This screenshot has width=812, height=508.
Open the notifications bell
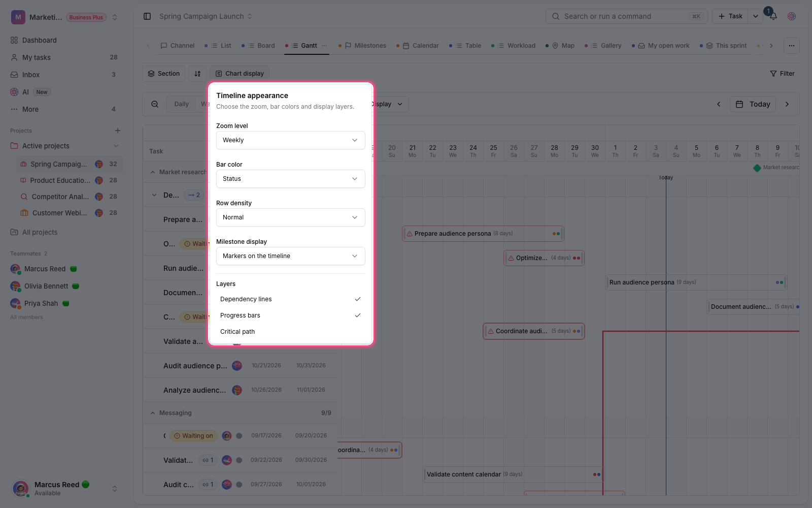[x=773, y=16]
